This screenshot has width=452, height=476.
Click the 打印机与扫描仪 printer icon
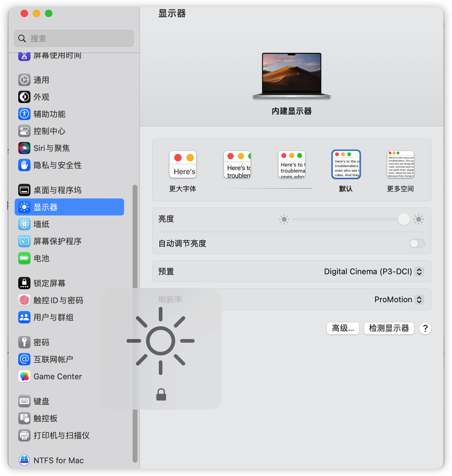click(x=24, y=436)
